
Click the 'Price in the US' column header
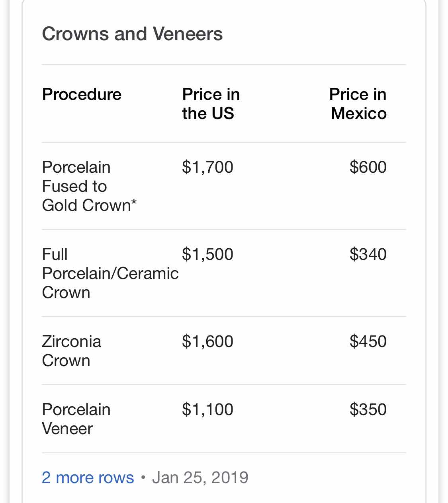(x=211, y=104)
